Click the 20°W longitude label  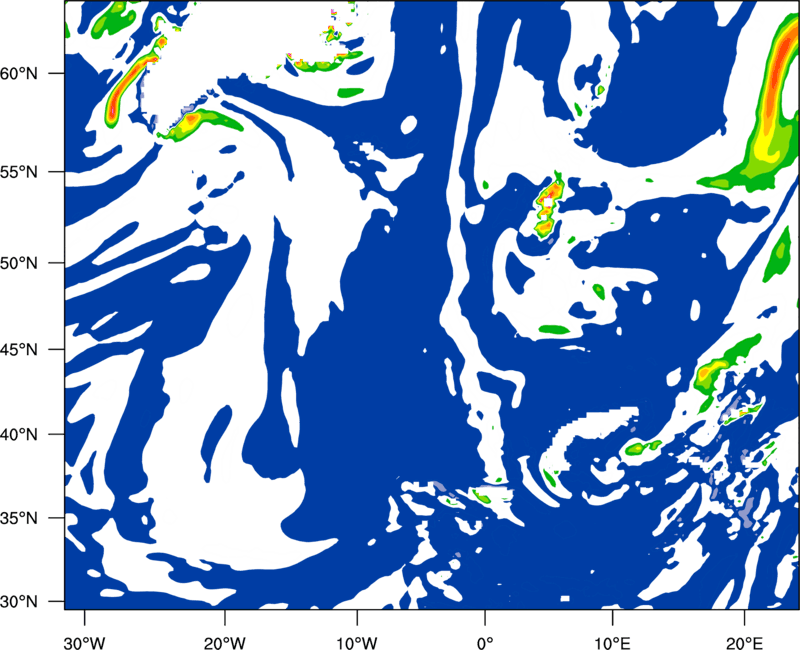coord(224,643)
